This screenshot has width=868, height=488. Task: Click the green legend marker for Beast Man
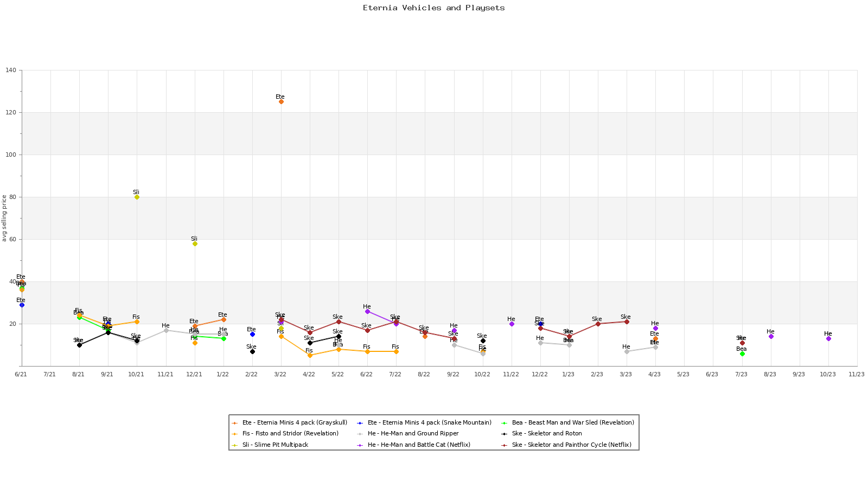[x=504, y=423]
